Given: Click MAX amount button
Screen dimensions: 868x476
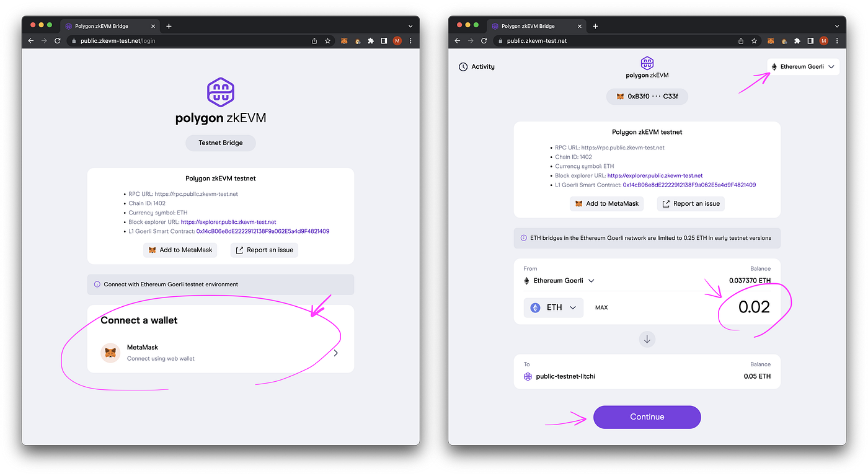Looking at the screenshot, I should tap(601, 307).
